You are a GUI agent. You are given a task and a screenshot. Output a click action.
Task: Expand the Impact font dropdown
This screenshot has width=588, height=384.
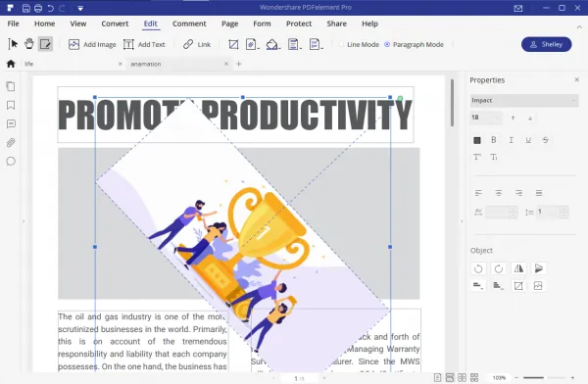[524, 101]
